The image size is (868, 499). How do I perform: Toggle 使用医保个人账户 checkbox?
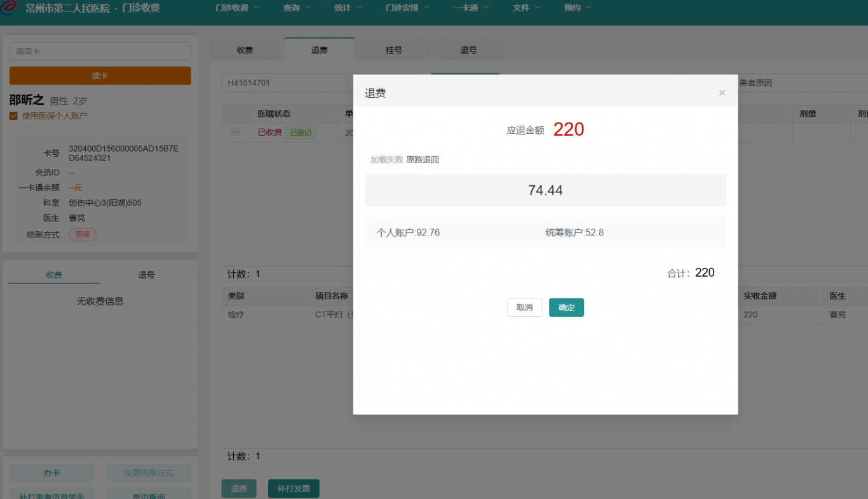pyautogui.click(x=13, y=116)
